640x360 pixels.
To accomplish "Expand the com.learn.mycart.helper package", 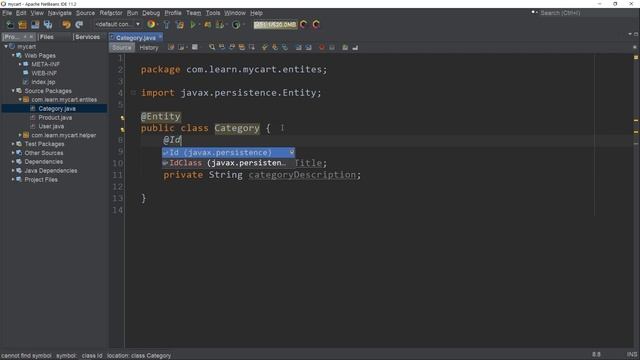I will tap(20, 135).
